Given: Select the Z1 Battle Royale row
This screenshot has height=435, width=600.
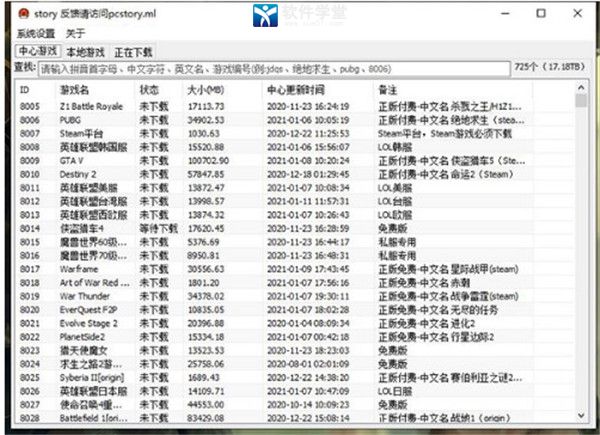Looking at the screenshot, I should 294,106.
